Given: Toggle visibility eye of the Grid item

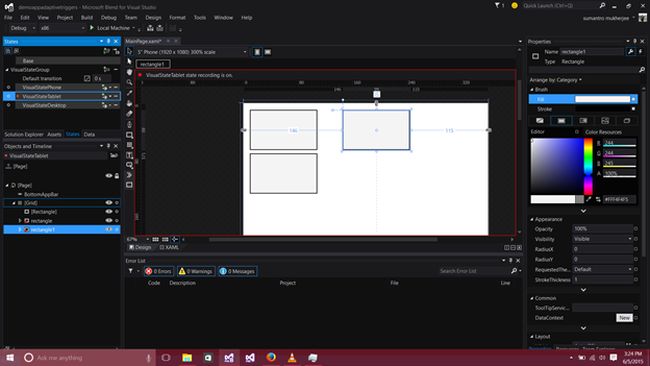Looking at the screenshot, I should (109, 203).
